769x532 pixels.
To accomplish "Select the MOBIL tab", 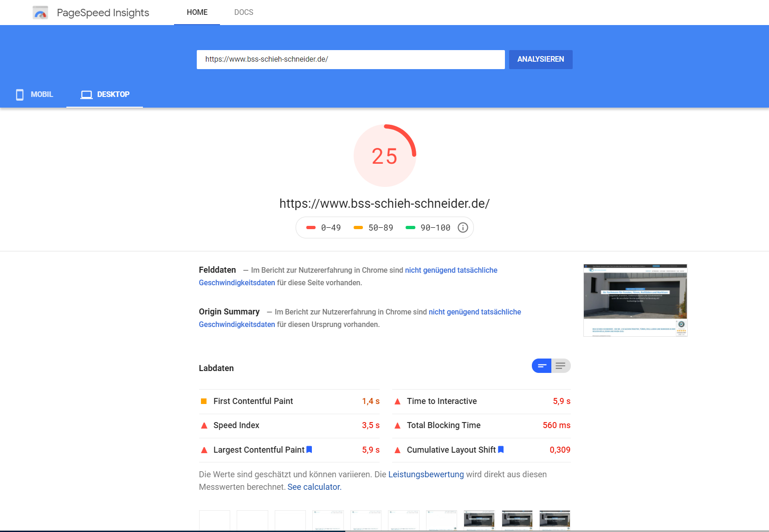I will point(34,95).
